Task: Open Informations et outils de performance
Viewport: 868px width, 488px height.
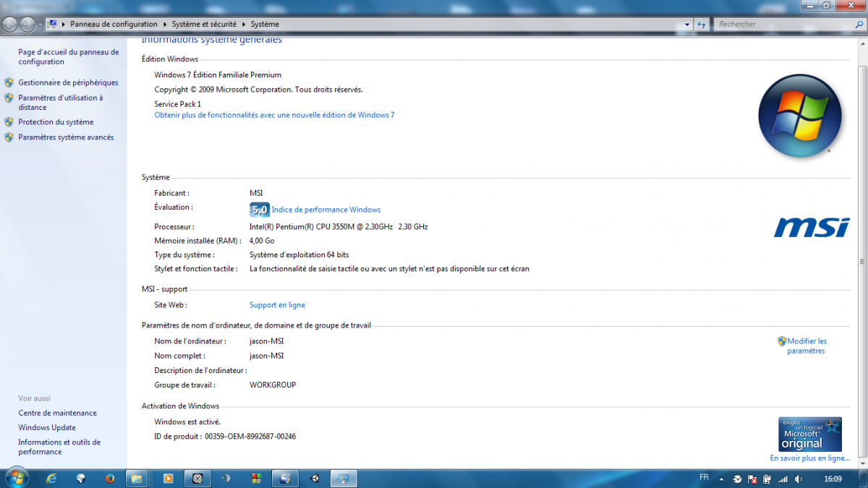Action: point(59,447)
